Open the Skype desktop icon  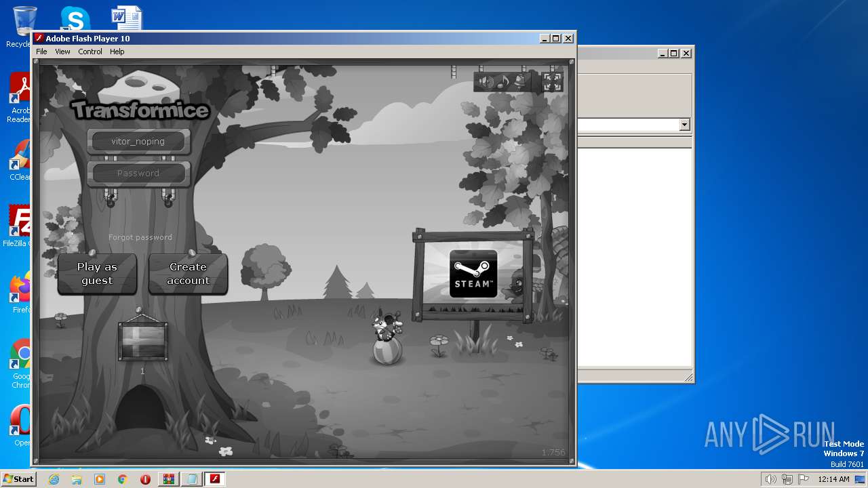75,19
